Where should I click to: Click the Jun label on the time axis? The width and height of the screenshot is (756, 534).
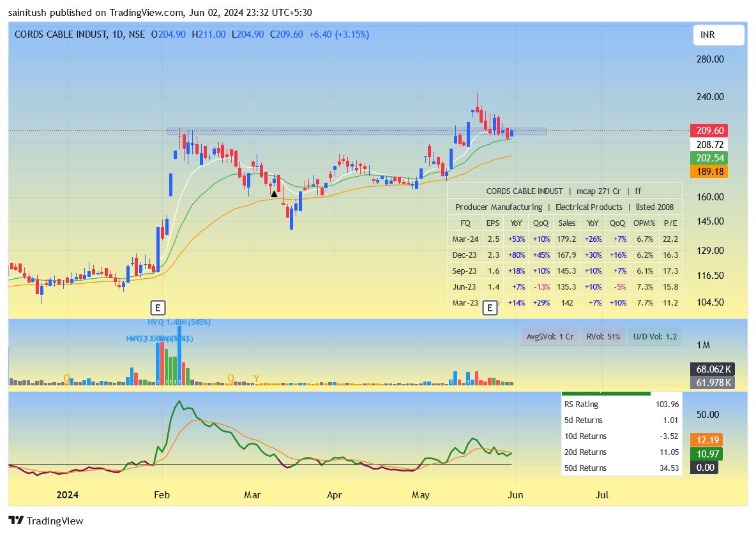pyautogui.click(x=515, y=495)
